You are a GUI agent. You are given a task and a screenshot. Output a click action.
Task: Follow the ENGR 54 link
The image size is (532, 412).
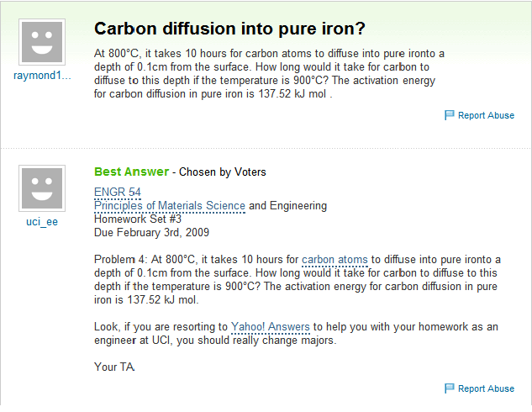(118, 192)
